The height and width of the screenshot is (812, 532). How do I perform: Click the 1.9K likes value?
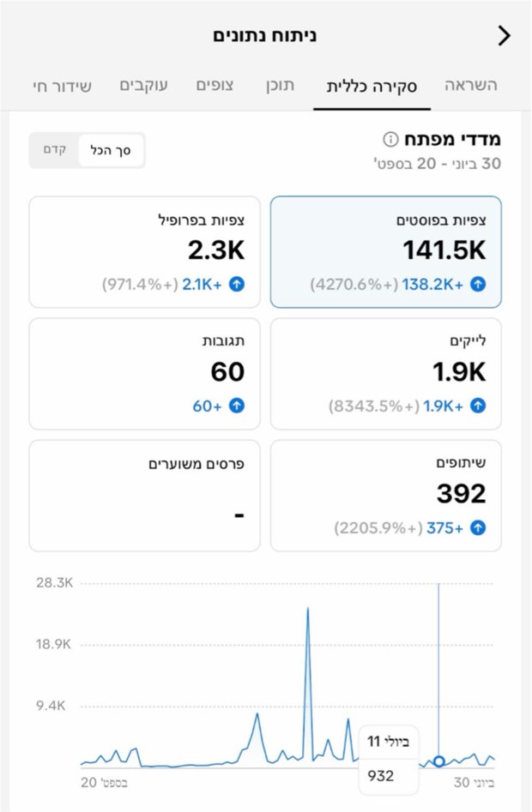point(459,372)
